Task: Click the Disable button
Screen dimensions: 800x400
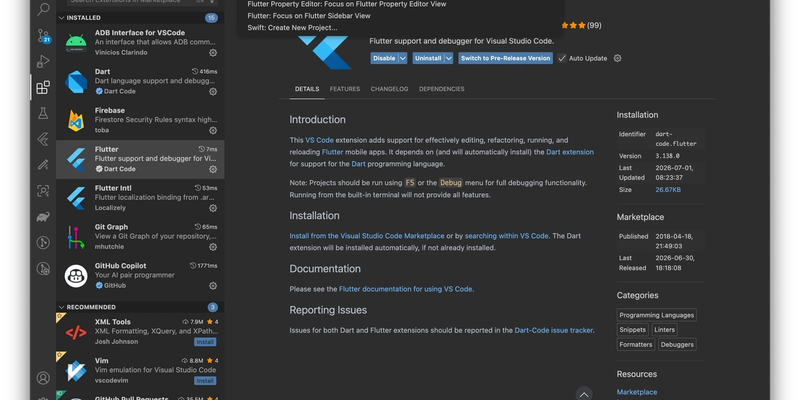Action: 384,58
